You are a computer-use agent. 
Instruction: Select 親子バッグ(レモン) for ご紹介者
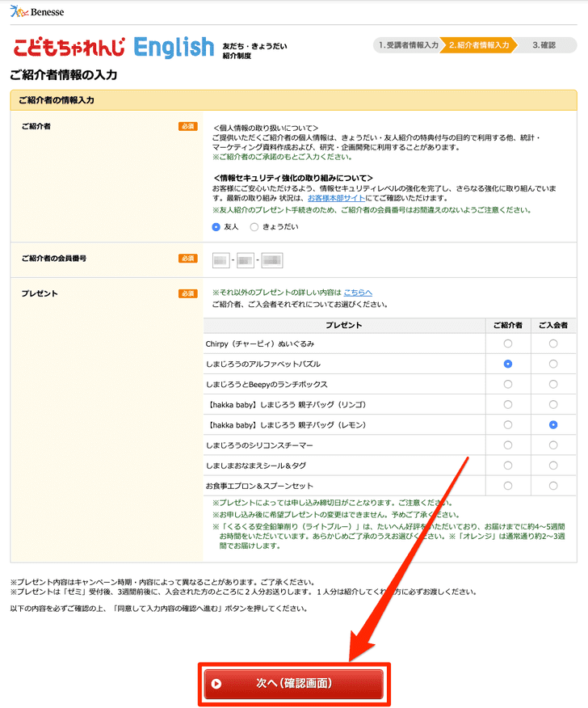pos(508,425)
